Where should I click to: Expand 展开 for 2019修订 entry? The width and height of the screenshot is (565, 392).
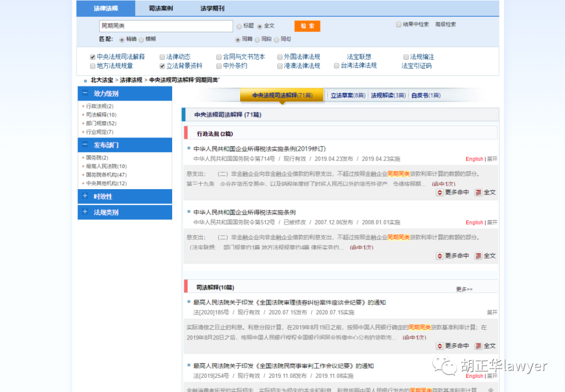[492, 159]
